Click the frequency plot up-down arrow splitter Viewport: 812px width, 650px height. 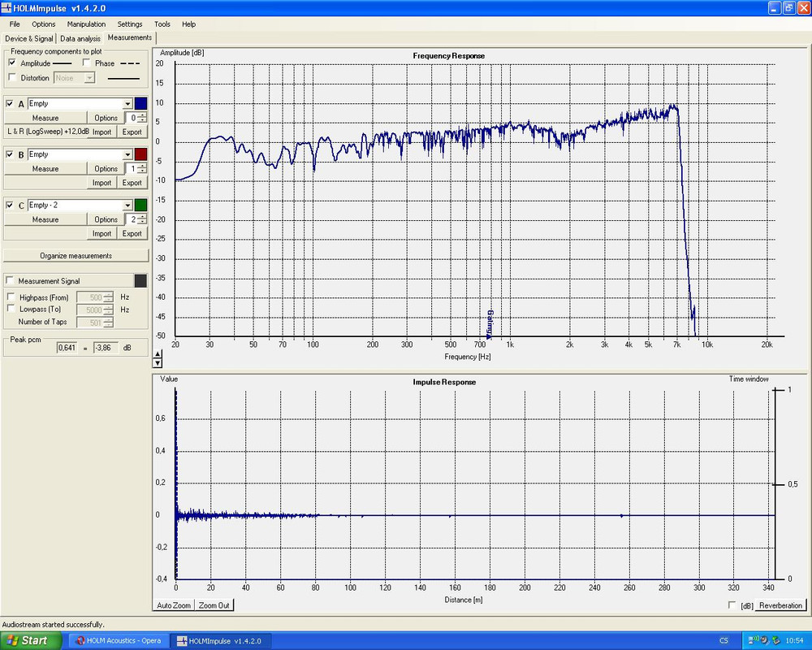158,358
